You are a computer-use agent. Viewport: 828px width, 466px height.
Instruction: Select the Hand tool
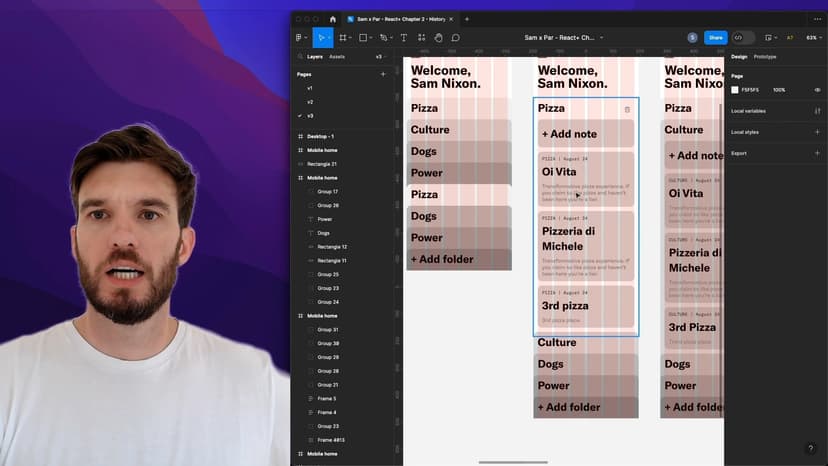tap(438, 38)
